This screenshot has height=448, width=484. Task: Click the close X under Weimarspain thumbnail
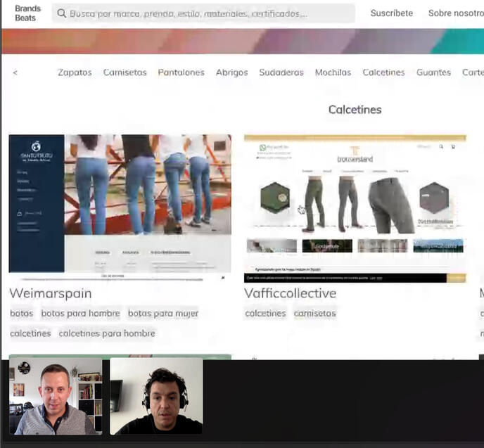pyautogui.click(x=223, y=278)
